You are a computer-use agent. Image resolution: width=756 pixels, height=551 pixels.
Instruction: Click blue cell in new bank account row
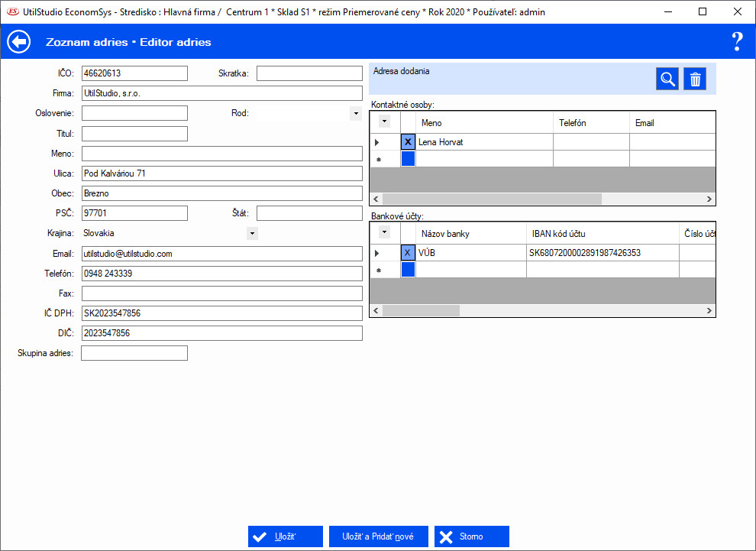coord(408,270)
